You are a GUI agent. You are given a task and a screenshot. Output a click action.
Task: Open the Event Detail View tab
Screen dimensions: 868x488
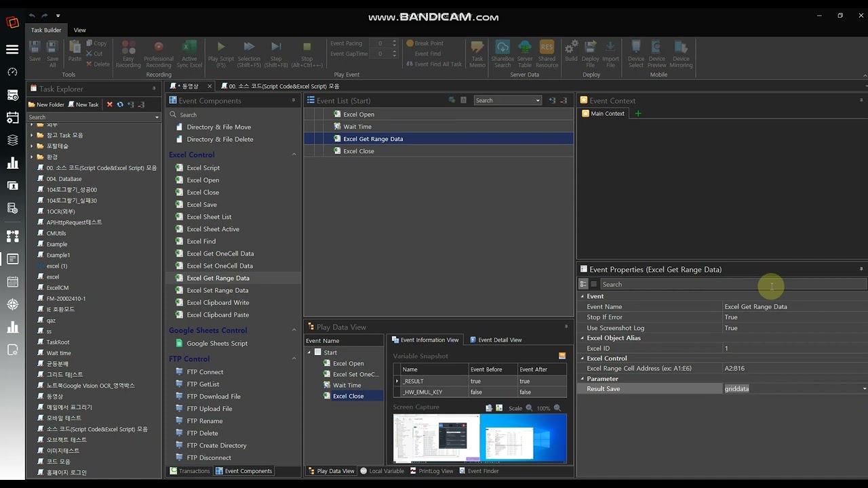(x=496, y=340)
